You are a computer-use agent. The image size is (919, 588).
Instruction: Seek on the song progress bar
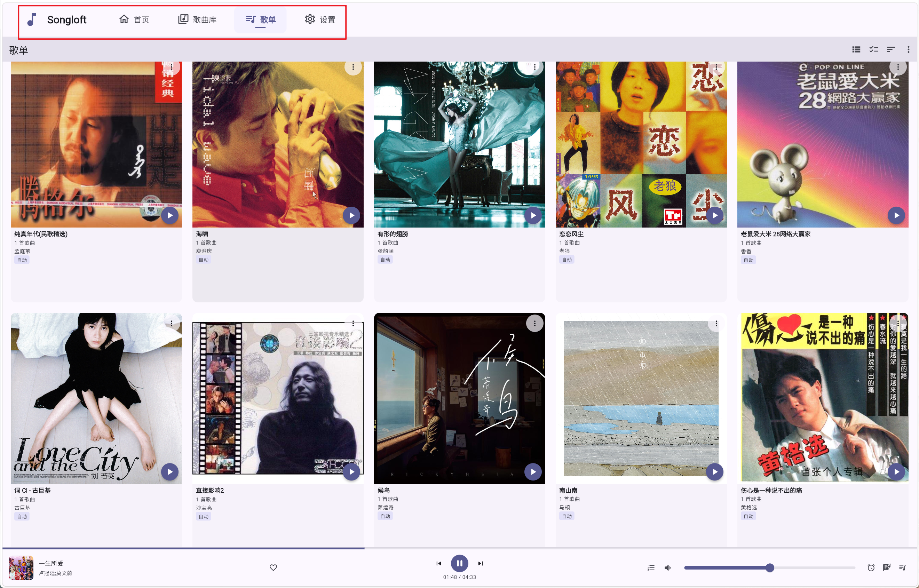(459, 548)
